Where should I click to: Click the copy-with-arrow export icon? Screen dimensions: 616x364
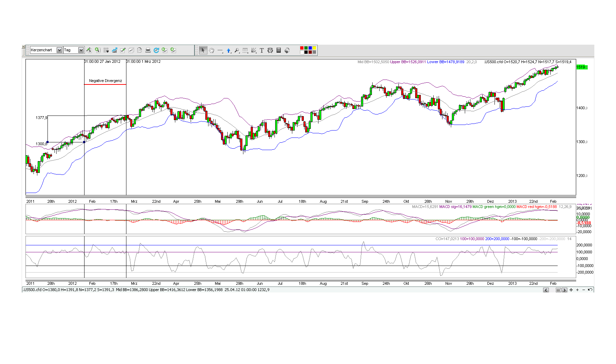click(287, 50)
